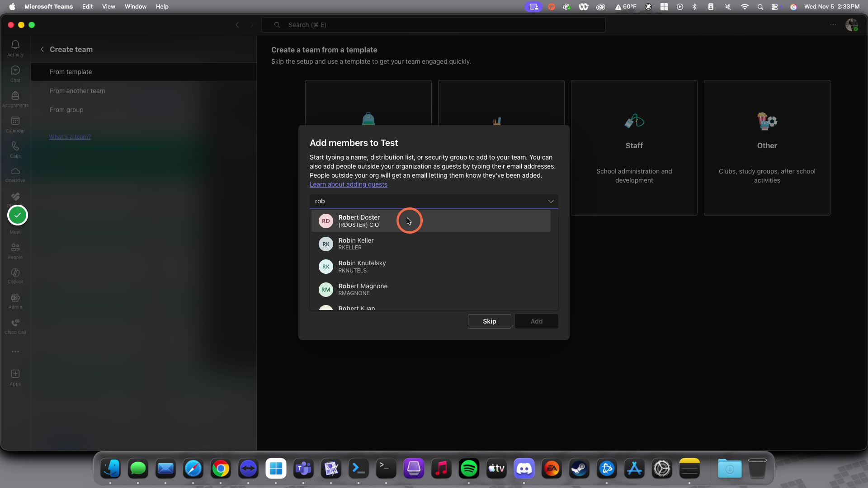
Task: Click the Skip button
Action: click(489, 321)
